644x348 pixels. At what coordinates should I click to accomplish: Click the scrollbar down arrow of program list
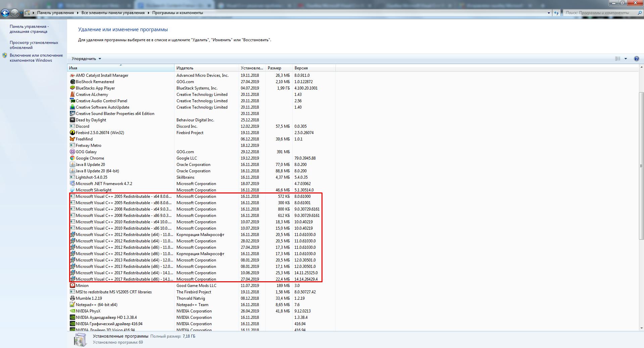tap(641, 328)
